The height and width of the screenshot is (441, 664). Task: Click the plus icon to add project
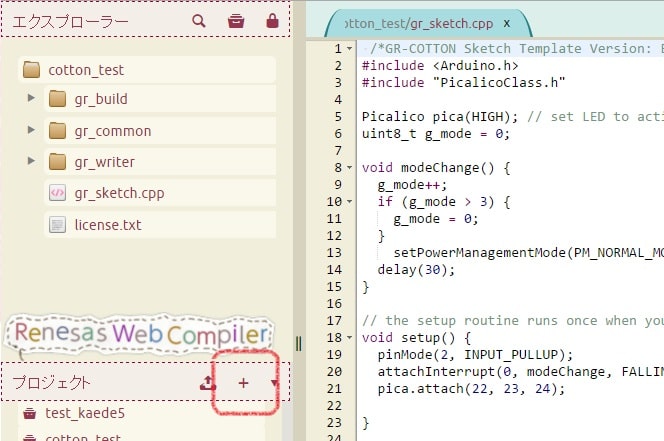[x=243, y=383]
